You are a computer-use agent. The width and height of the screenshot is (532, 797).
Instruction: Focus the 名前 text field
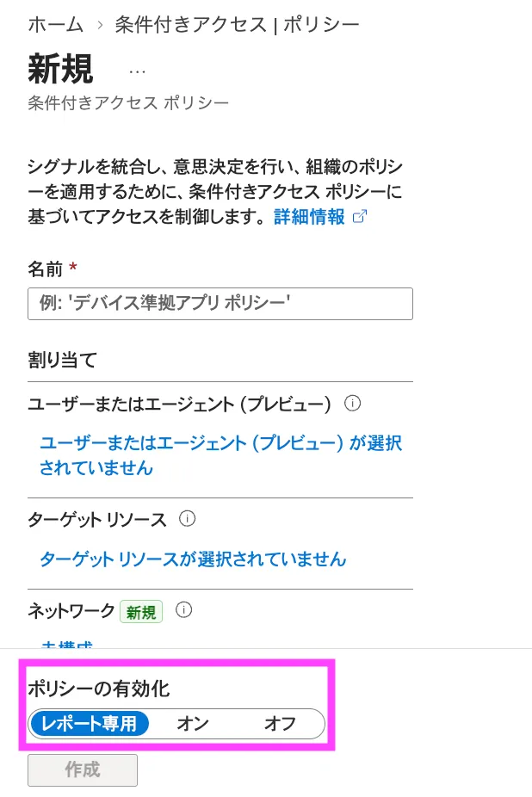(220, 303)
